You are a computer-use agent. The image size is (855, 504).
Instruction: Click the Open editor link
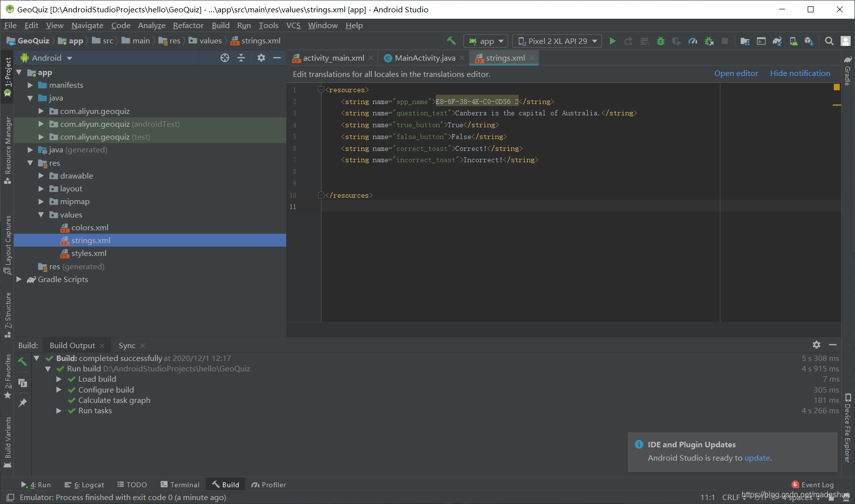pos(736,73)
